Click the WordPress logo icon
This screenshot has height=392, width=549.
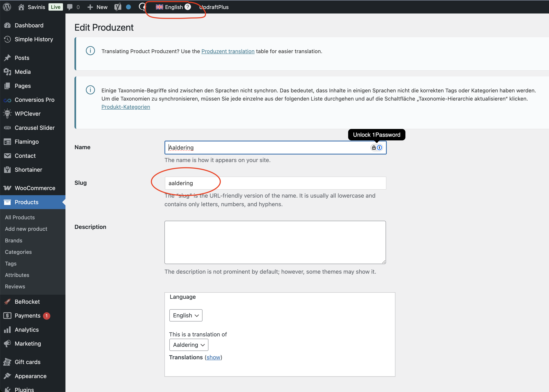tap(7, 7)
